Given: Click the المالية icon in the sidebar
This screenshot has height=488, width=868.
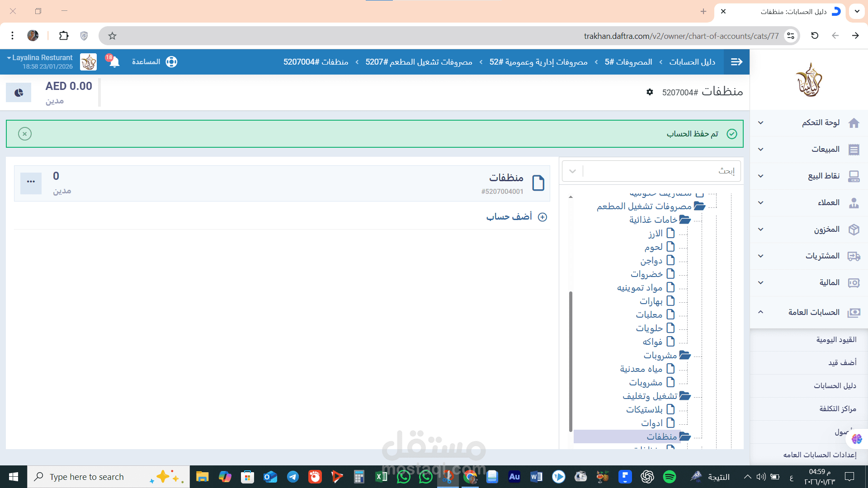Looking at the screenshot, I should click(x=854, y=283).
